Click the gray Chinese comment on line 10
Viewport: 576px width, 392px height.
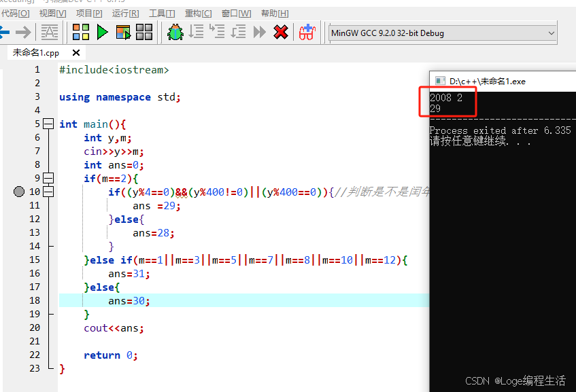click(382, 192)
